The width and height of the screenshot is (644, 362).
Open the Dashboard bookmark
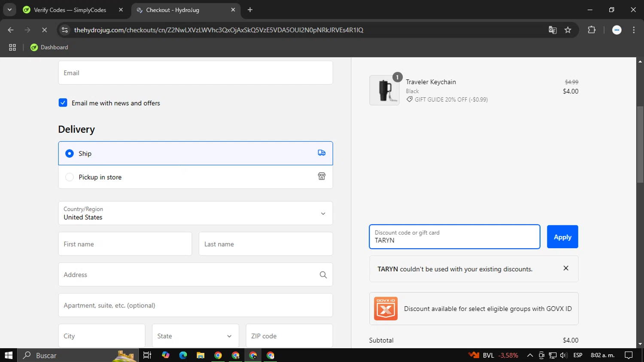tap(49, 47)
